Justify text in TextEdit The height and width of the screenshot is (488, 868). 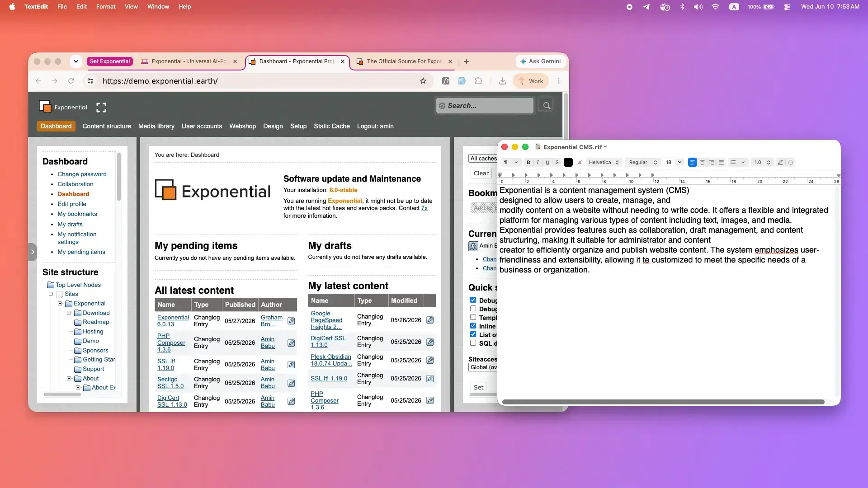tap(721, 163)
